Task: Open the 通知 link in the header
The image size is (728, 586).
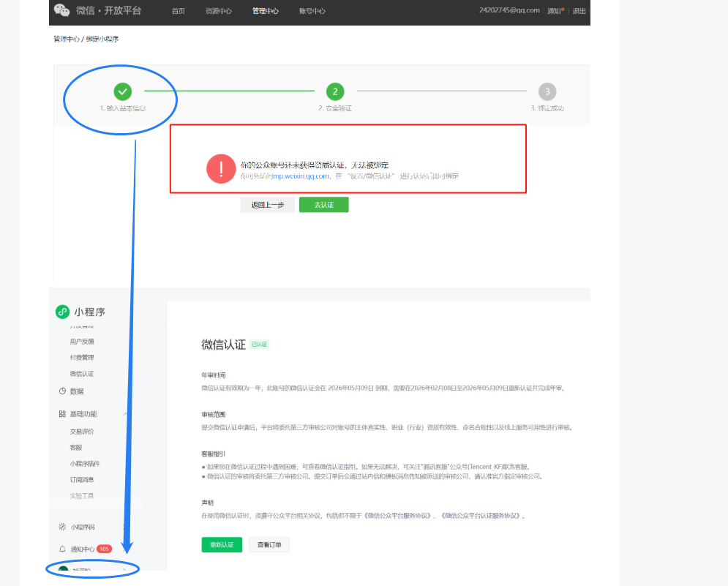Action: click(554, 11)
